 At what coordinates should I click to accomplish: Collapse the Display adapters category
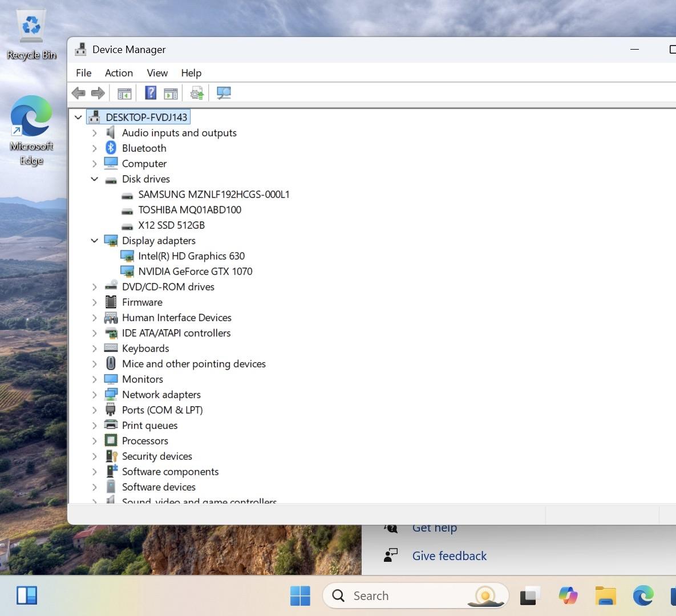tap(95, 241)
